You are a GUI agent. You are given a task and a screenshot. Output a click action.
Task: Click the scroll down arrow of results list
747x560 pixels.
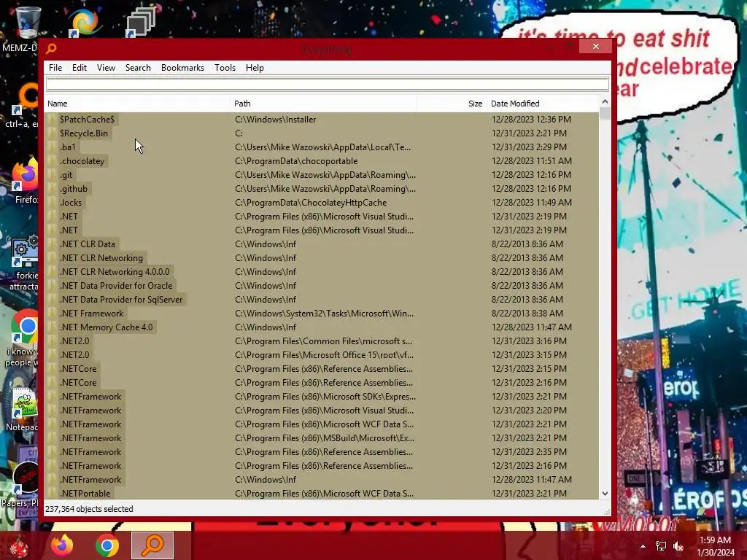[x=605, y=494]
